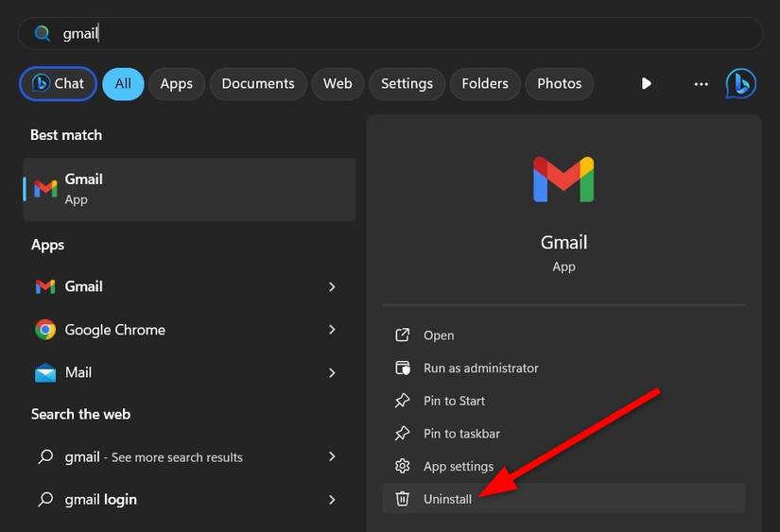Click the Google Chrome icon in Apps list
This screenshot has width=780, height=532.
[45, 330]
